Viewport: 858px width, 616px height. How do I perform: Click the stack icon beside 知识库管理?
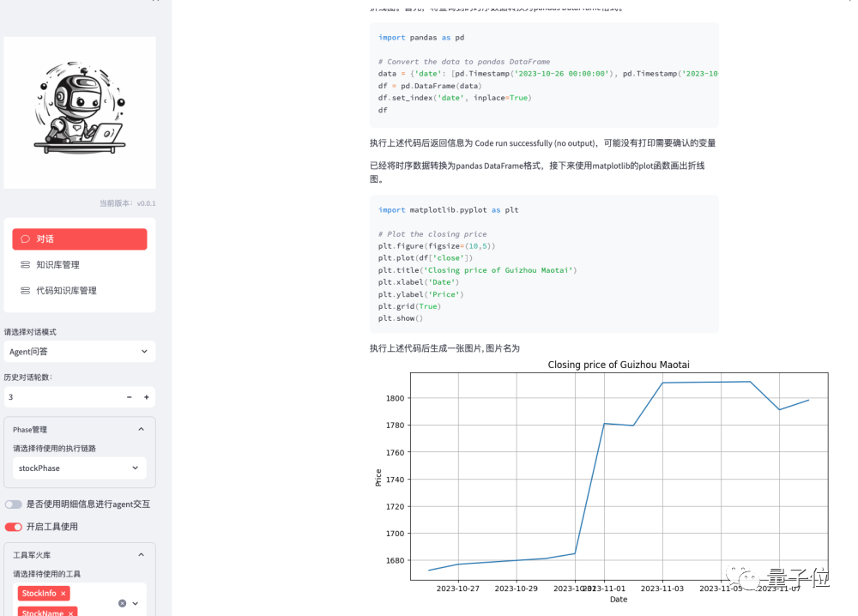point(25,265)
